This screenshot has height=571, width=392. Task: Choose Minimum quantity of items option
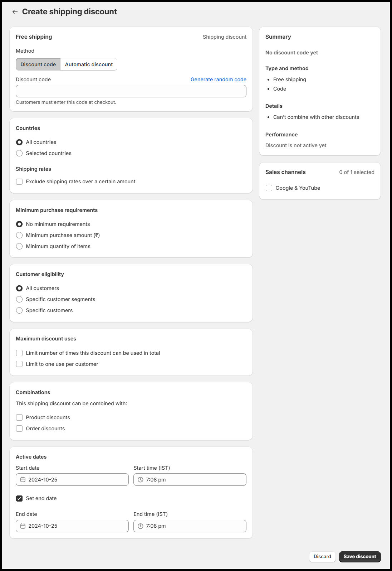click(x=19, y=246)
